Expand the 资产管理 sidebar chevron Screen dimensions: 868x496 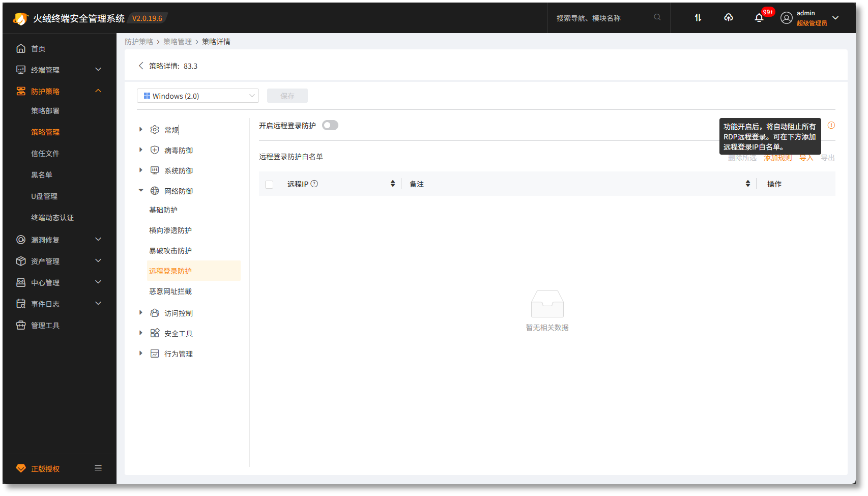pos(98,260)
